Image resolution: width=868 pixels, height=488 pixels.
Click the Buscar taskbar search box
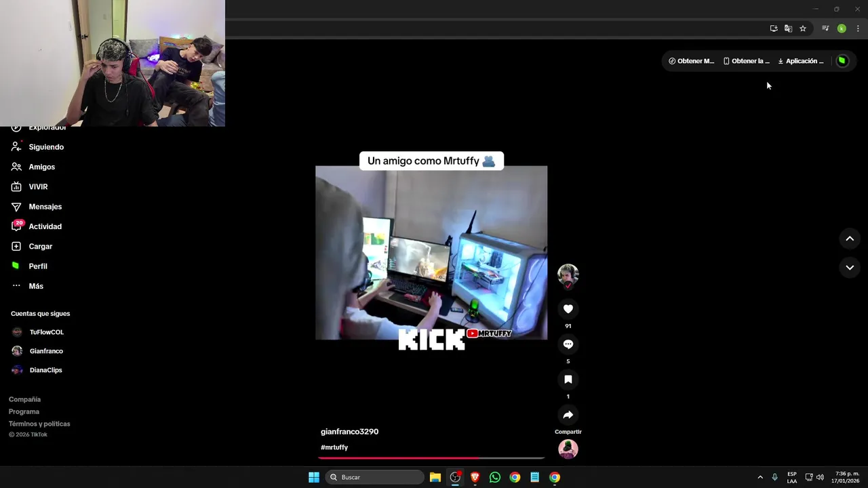(376, 477)
